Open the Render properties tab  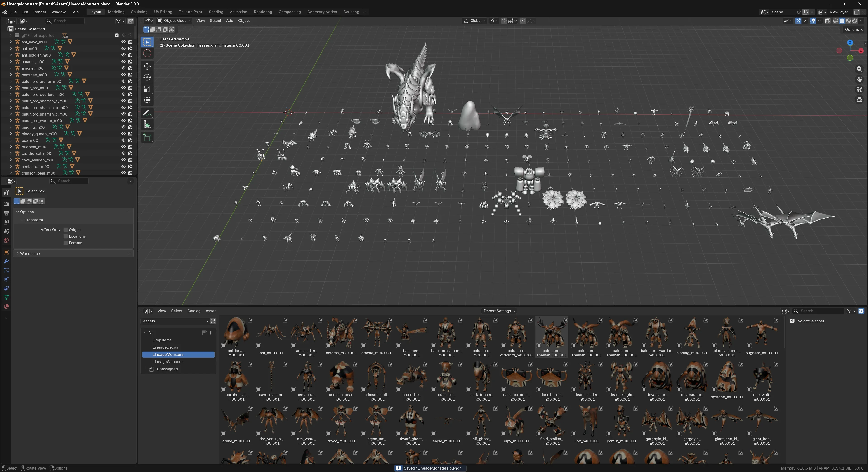(6, 204)
